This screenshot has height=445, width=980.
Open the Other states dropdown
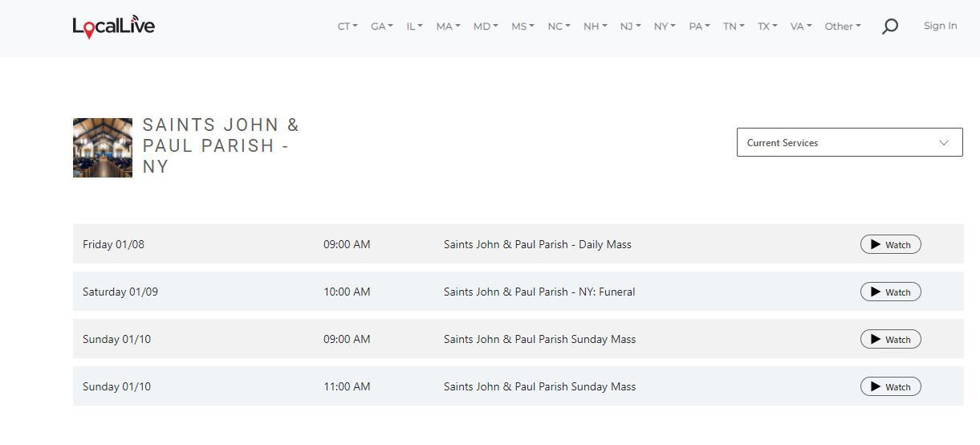843,26
